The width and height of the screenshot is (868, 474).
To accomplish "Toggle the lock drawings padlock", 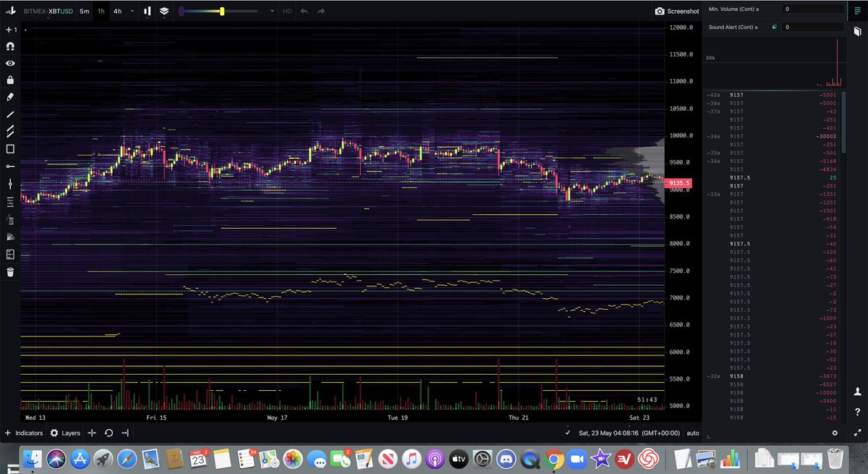I will (x=10, y=80).
